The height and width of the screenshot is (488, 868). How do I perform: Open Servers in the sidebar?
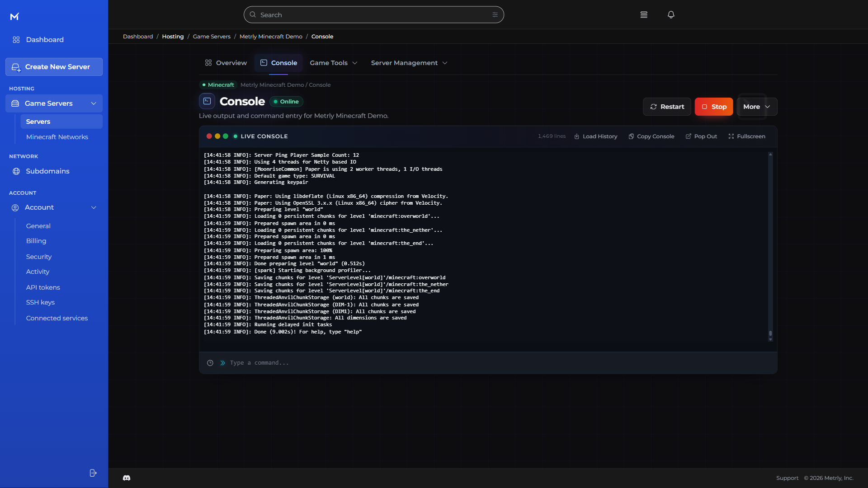(61, 122)
